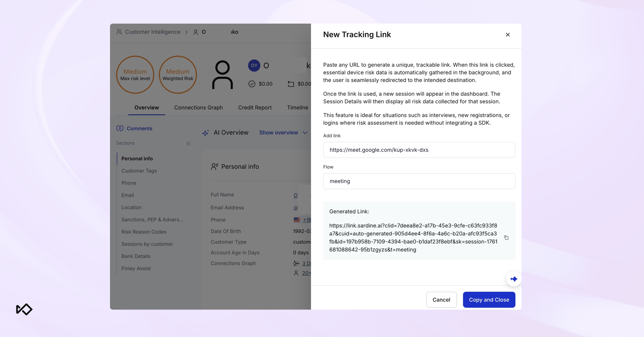Go to Sessions by customer section
Screen dimensions: 644x337
click(147, 244)
